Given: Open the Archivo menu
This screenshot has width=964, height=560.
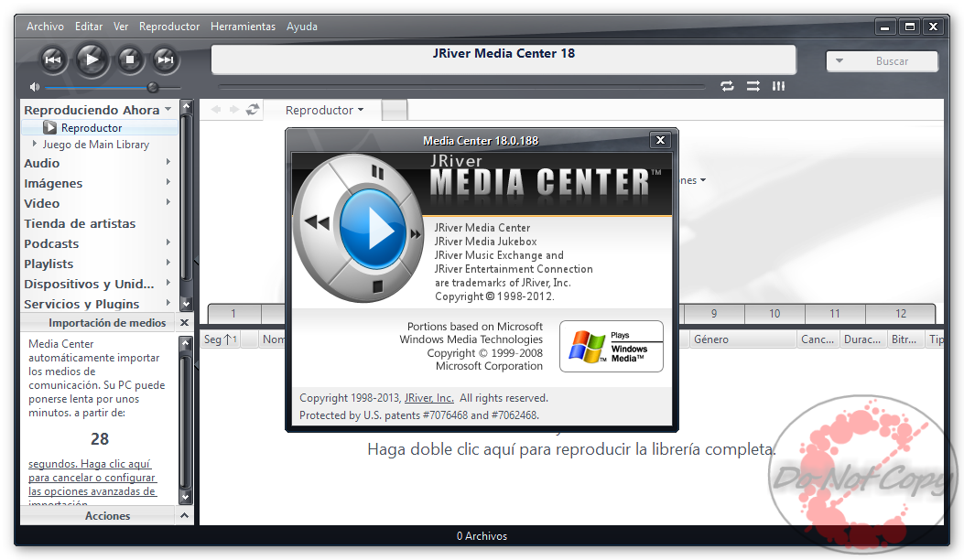Looking at the screenshot, I should (45, 27).
